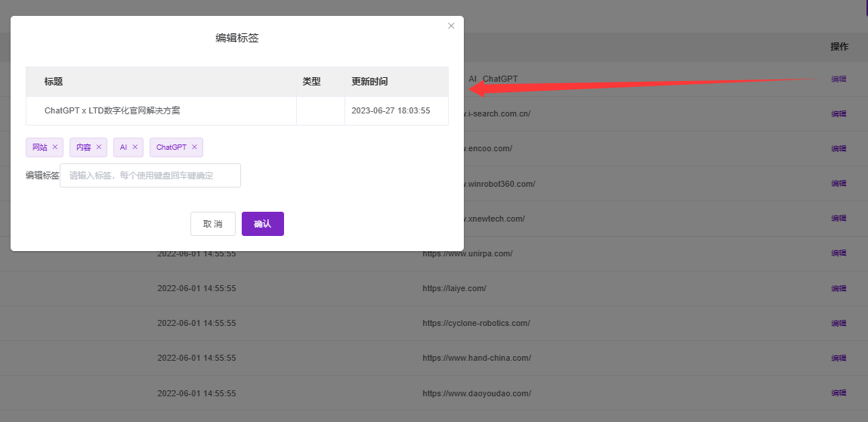Viewport: 868px width, 422px height.
Task: Click 编辑 link for xnewtech.com row
Action: pyautogui.click(x=839, y=219)
